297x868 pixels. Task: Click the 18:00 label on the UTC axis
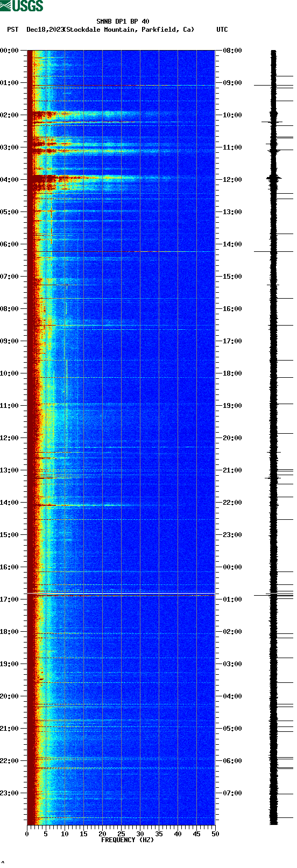click(x=232, y=373)
